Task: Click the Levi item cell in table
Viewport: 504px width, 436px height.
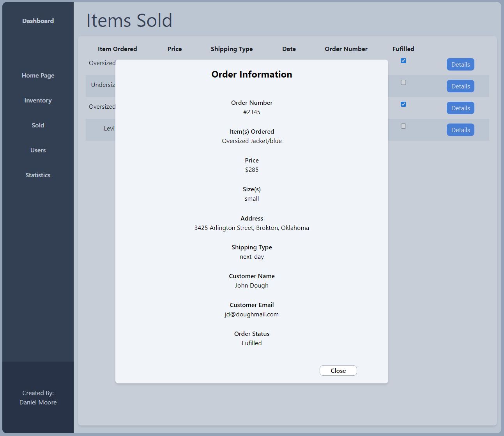Action: pyautogui.click(x=109, y=129)
